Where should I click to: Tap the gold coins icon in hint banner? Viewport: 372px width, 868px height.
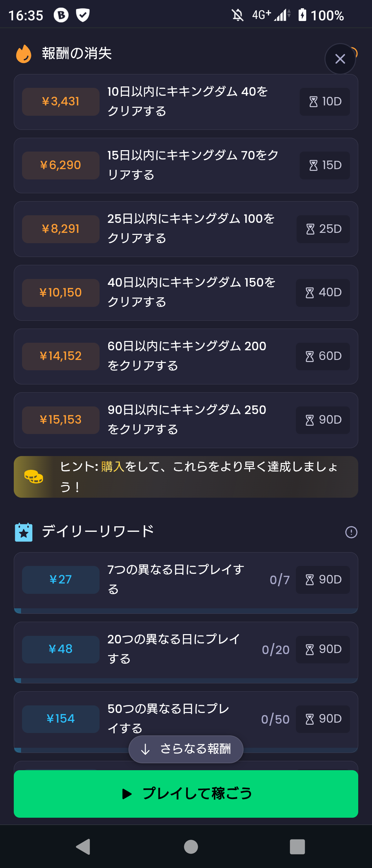point(34,477)
